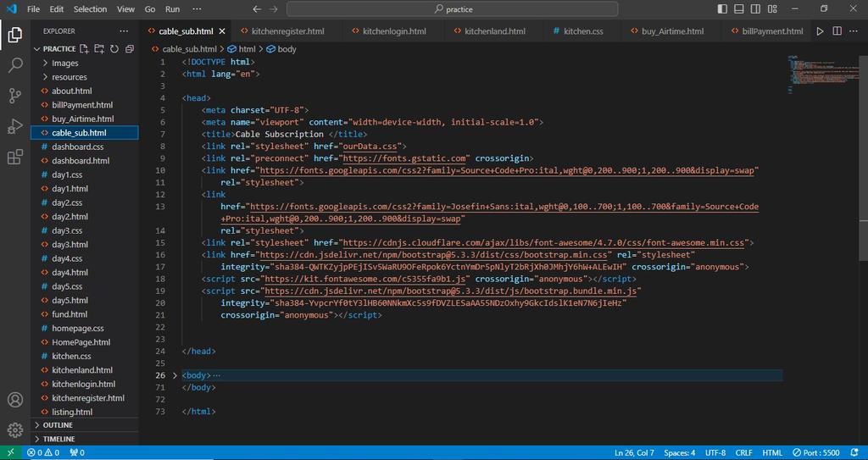This screenshot has height=460, width=868.
Task: Open editor more actions ellipsis
Action: click(854, 31)
